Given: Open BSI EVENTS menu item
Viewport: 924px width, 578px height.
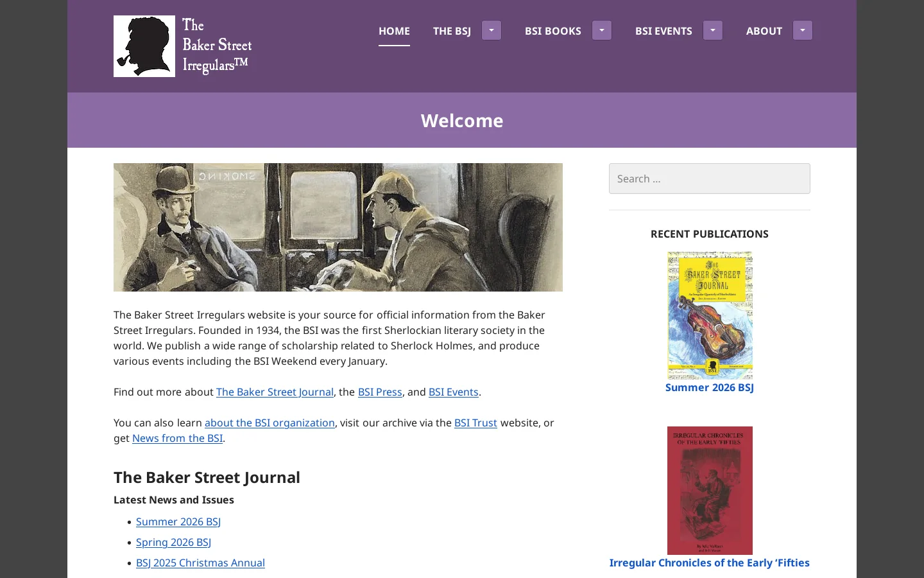Looking at the screenshot, I should click(x=663, y=31).
